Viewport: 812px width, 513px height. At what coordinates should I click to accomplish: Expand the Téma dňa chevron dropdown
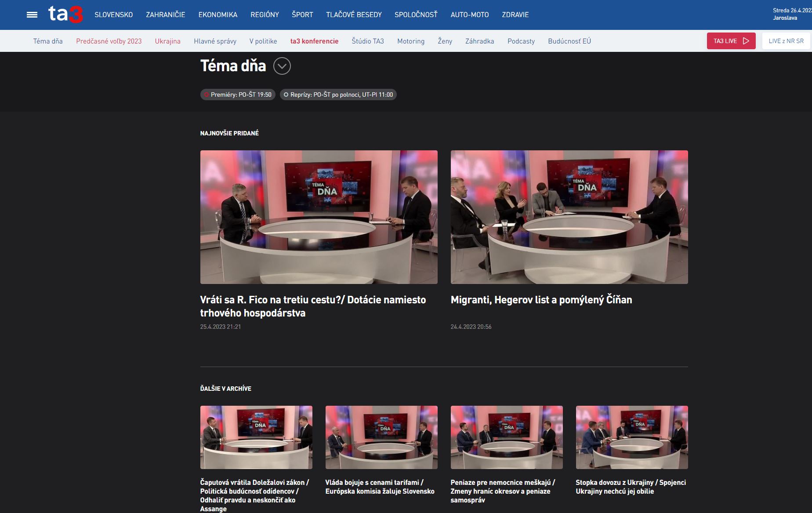coord(282,66)
